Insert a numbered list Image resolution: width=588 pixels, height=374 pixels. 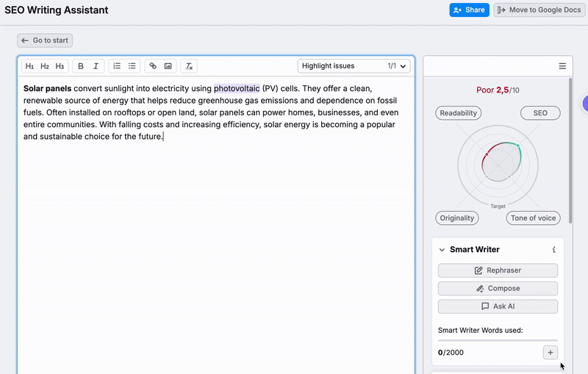click(x=117, y=66)
